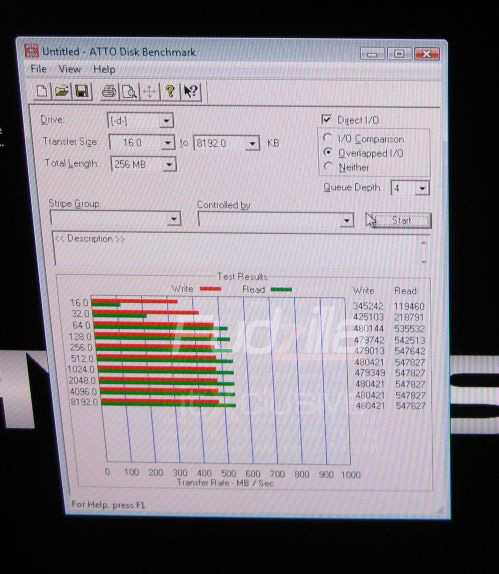This screenshot has height=574, width=499.
Task: Save benchmark results via floppy icon
Action: (x=82, y=92)
